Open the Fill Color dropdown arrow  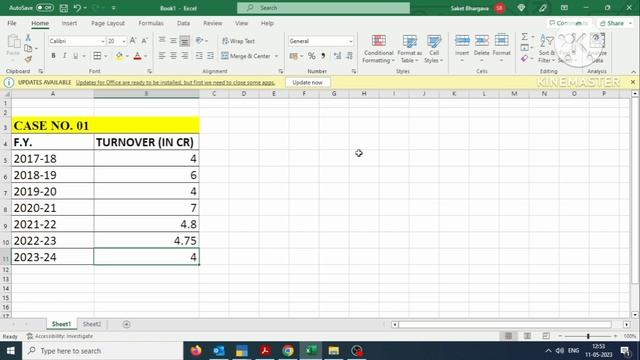point(127,56)
